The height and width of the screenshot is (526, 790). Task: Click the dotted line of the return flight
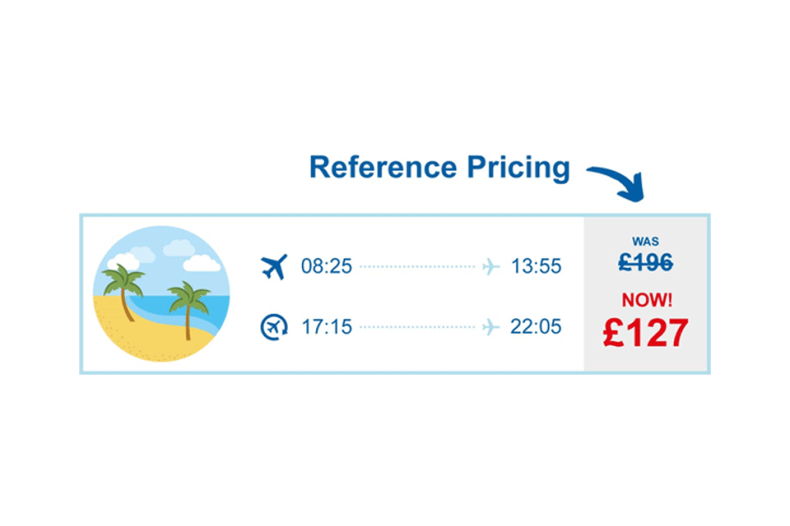418,326
